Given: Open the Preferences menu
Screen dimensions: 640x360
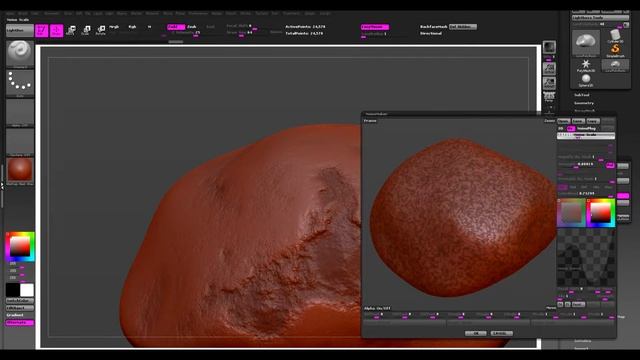Looking at the screenshot, I should coord(198,13).
